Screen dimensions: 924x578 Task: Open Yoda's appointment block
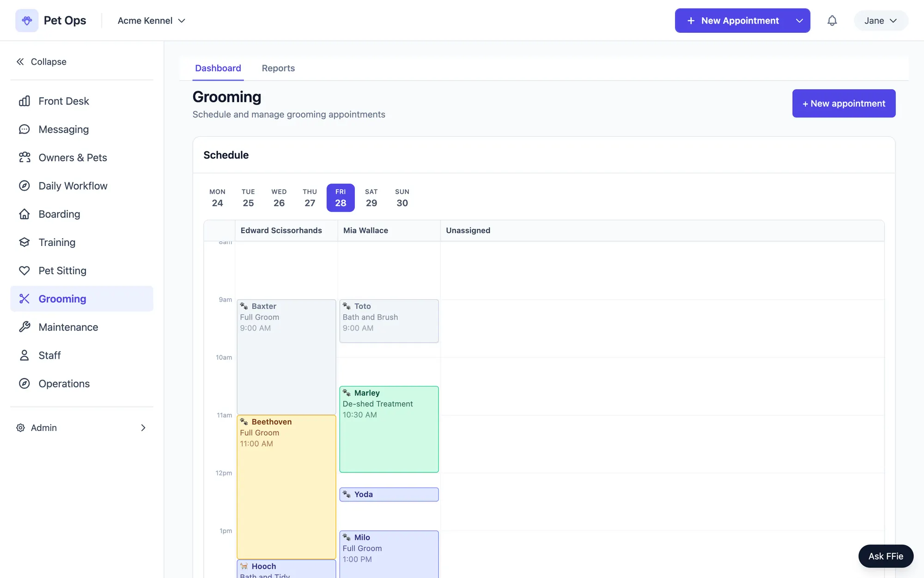[389, 494]
